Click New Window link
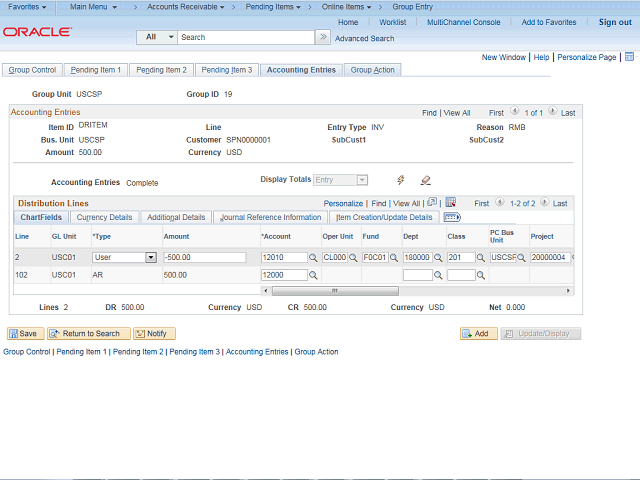This screenshot has height=480, width=640. [x=504, y=57]
